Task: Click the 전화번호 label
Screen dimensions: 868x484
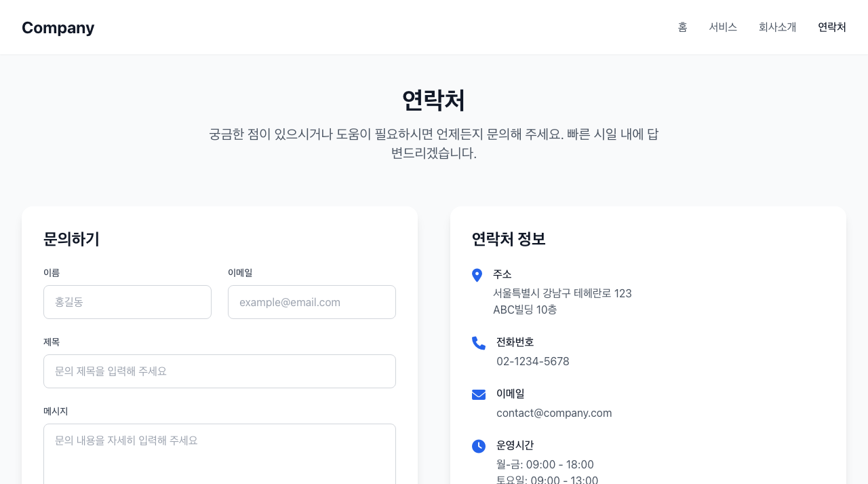Action: pos(515,342)
